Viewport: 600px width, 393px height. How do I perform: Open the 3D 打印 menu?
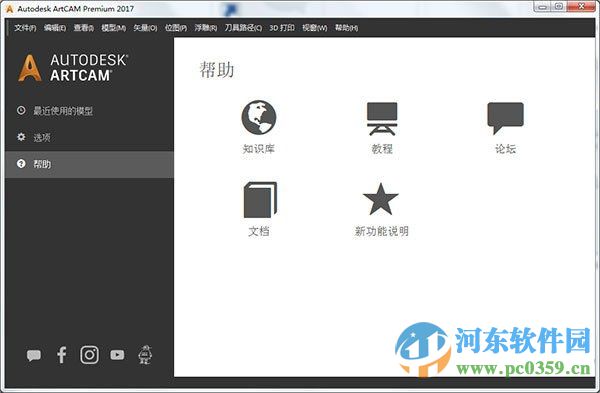(282, 28)
